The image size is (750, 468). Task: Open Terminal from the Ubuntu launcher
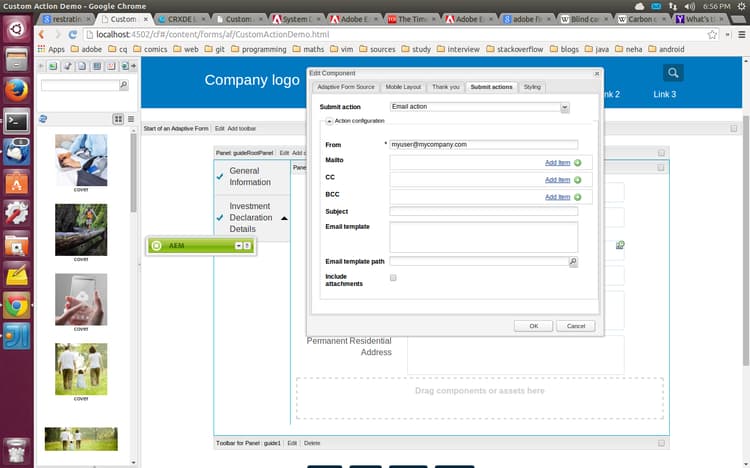tap(17, 121)
